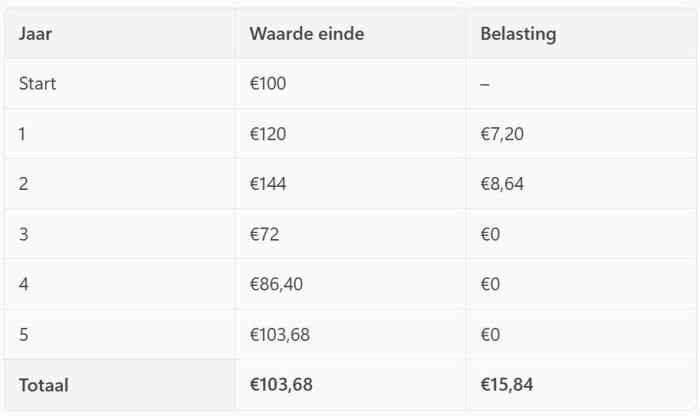Select the year 2 row label
The width and height of the screenshot is (700, 416).
click(23, 184)
